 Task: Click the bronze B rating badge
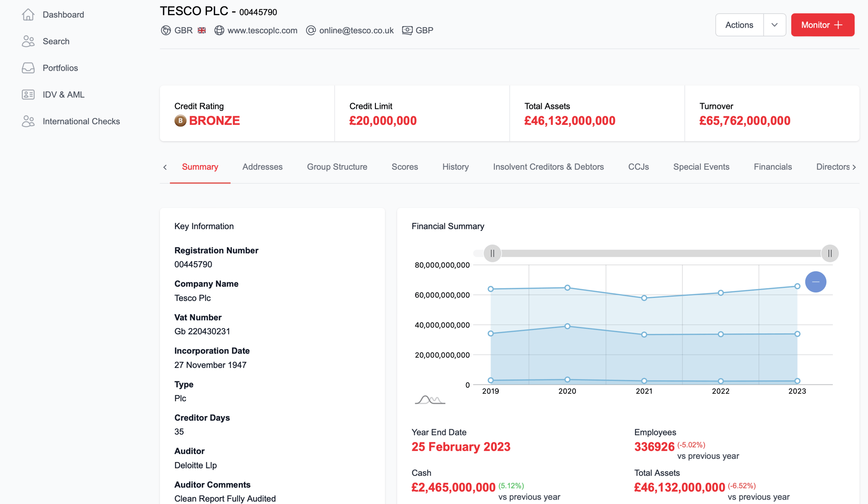point(181,121)
